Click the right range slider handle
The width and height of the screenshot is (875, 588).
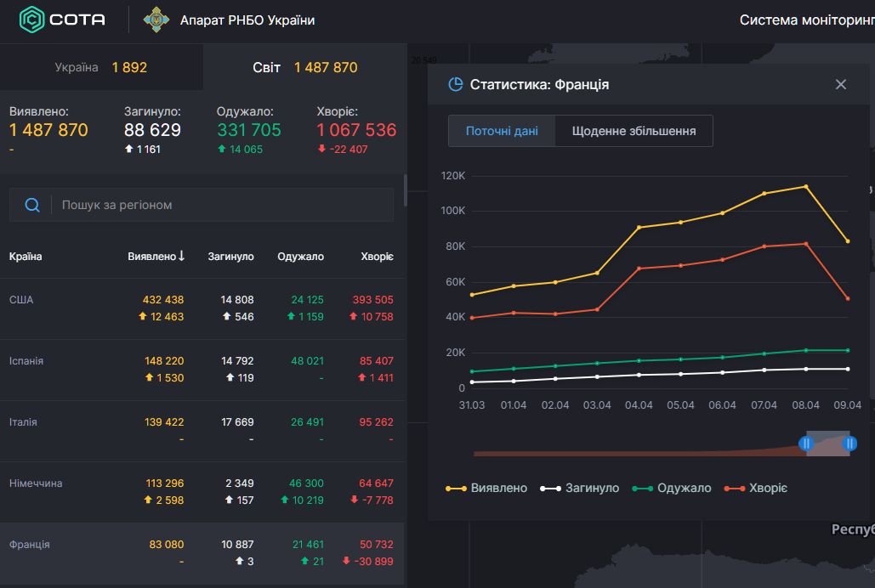coord(849,444)
